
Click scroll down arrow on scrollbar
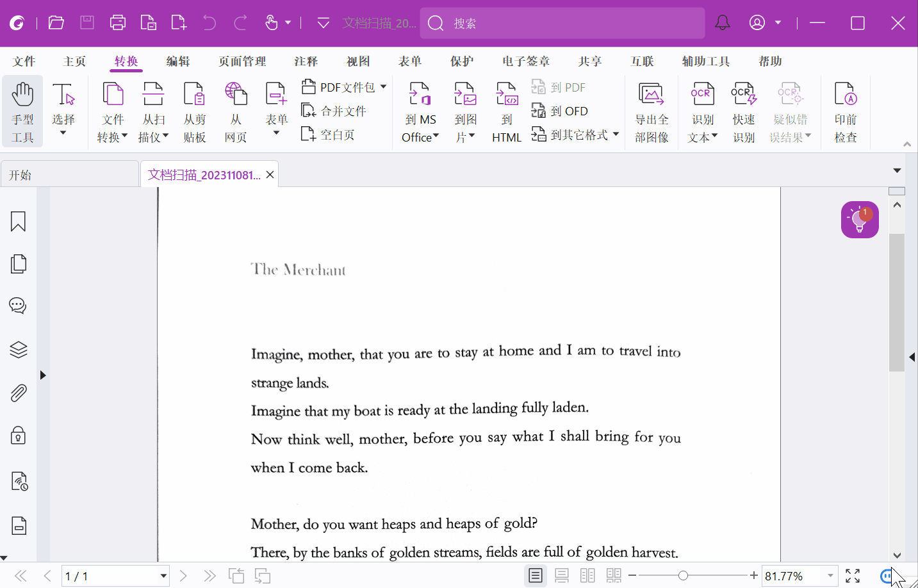[x=897, y=555]
